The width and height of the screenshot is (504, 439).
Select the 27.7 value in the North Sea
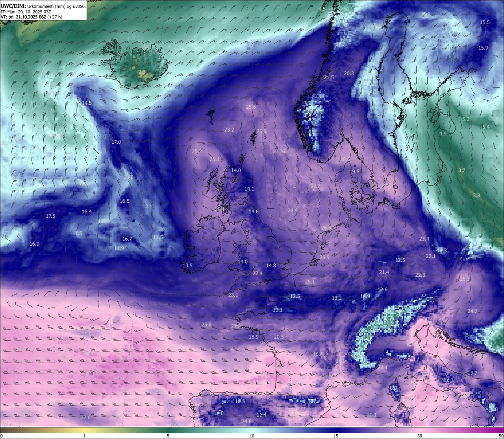tap(315, 186)
